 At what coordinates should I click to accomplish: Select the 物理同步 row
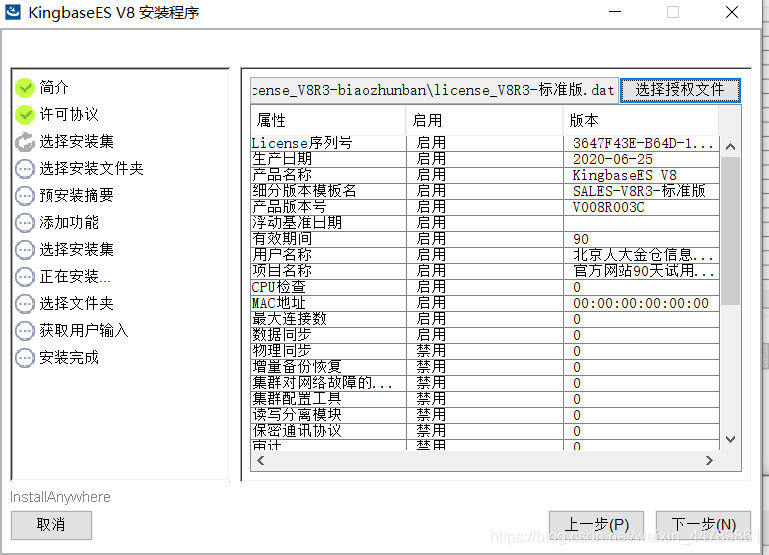[485, 351]
